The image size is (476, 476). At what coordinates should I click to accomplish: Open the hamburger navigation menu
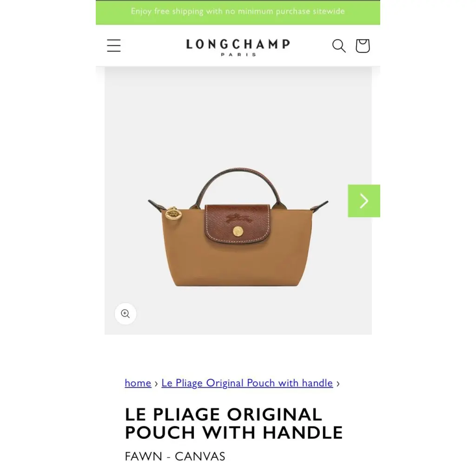pyautogui.click(x=114, y=46)
